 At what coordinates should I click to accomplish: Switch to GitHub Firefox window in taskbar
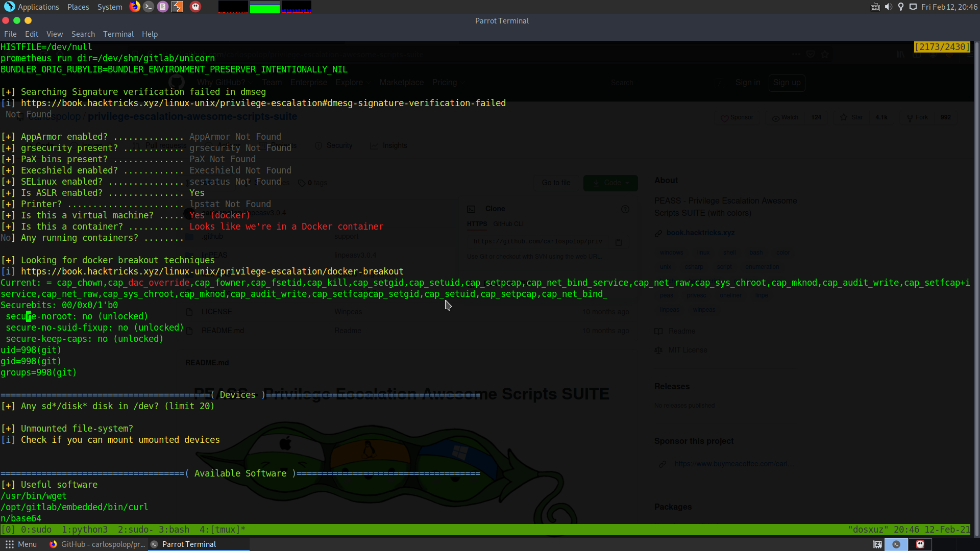97,544
